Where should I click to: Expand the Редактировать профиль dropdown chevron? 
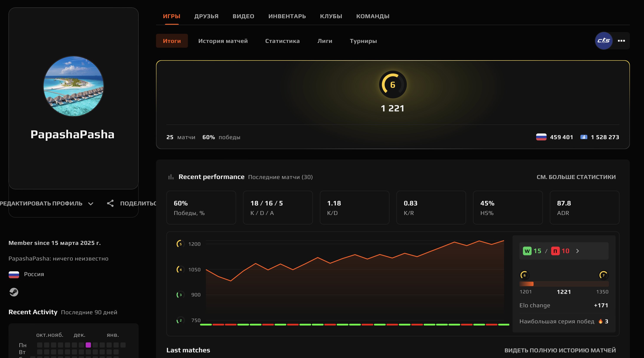[91, 203]
